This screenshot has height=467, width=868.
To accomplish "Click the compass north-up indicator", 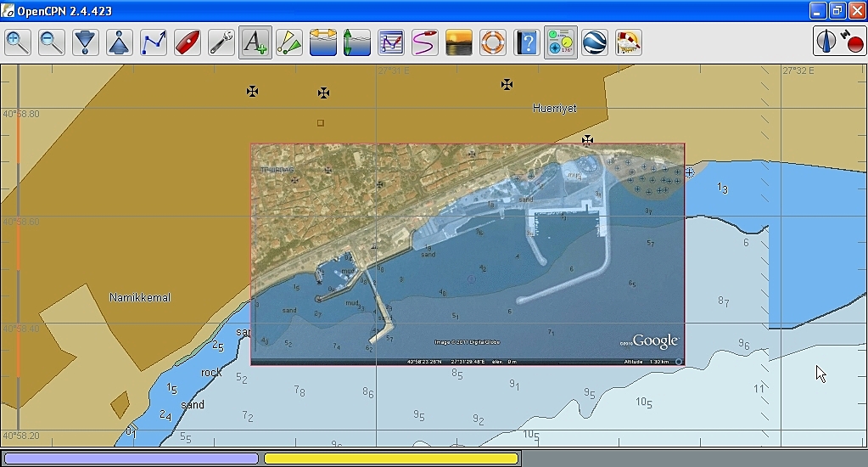I will (x=826, y=42).
